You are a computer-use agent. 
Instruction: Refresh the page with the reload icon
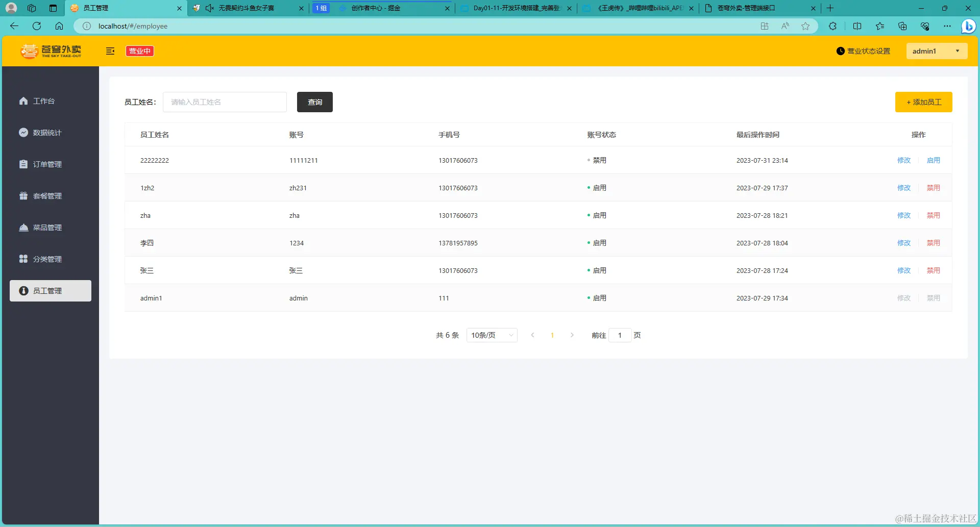(x=37, y=26)
